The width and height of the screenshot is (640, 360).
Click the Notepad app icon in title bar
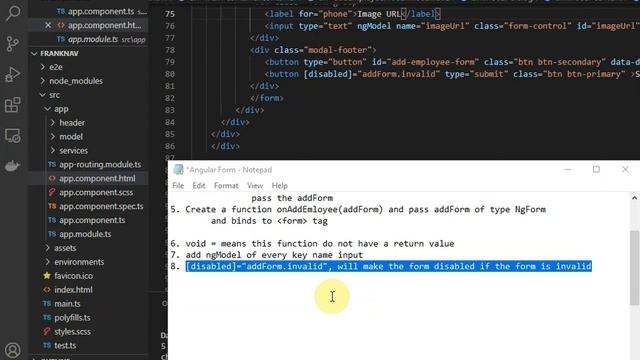pyautogui.click(x=178, y=169)
